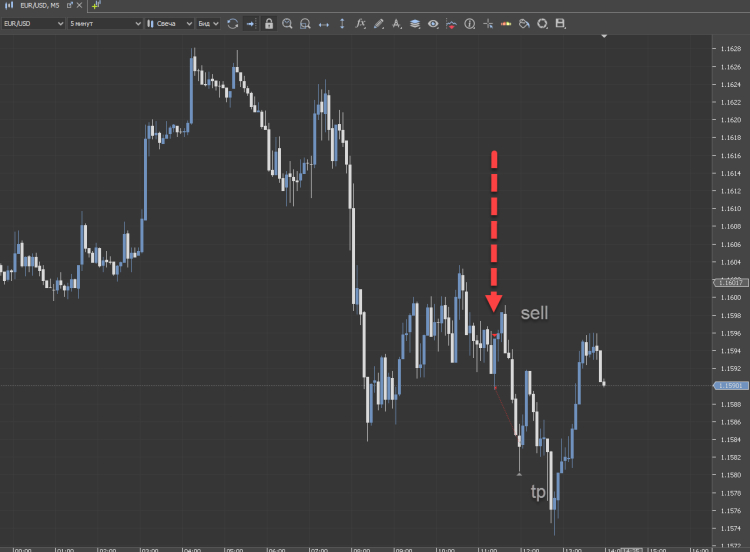Click the zoom to area magnifier icon
This screenshot has height=552, width=750.
(x=305, y=23)
